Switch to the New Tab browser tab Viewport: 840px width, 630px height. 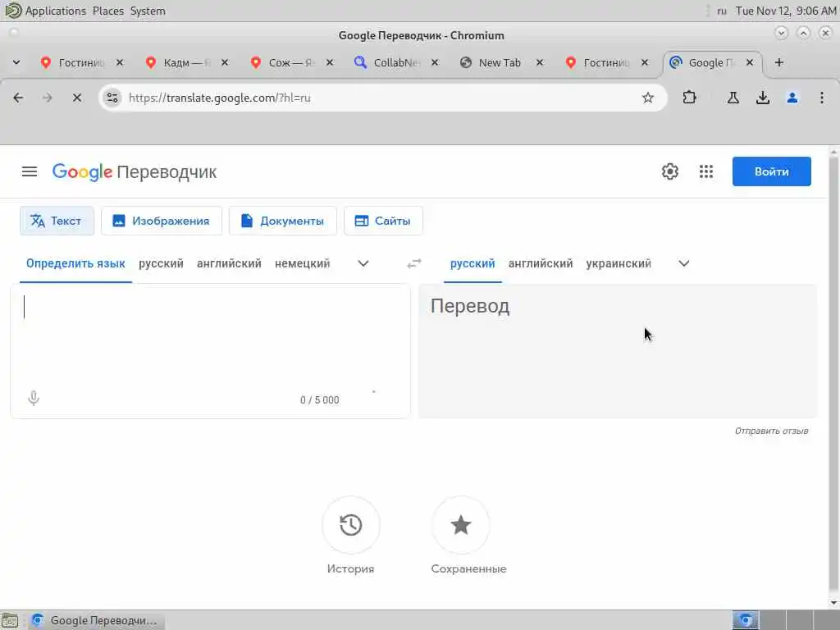click(x=500, y=62)
